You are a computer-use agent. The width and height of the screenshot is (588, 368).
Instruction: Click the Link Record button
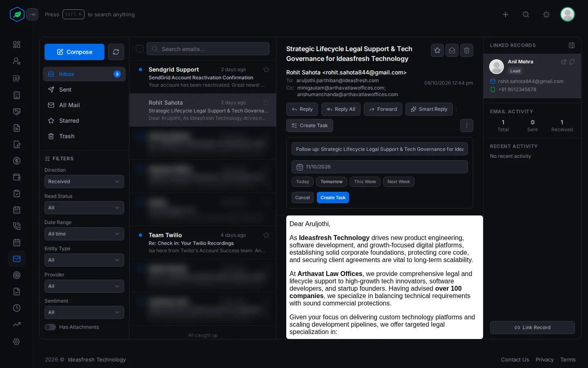coord(532,328)
